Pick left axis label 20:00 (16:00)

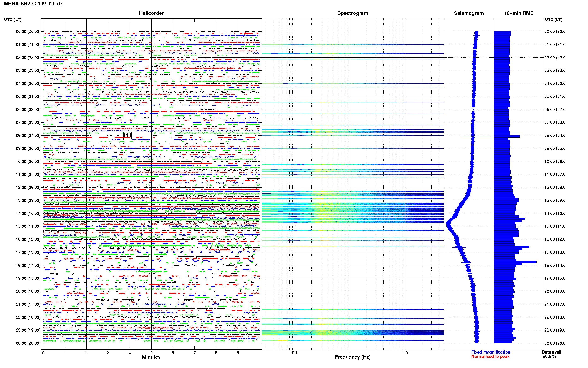(x=28, y=291)
